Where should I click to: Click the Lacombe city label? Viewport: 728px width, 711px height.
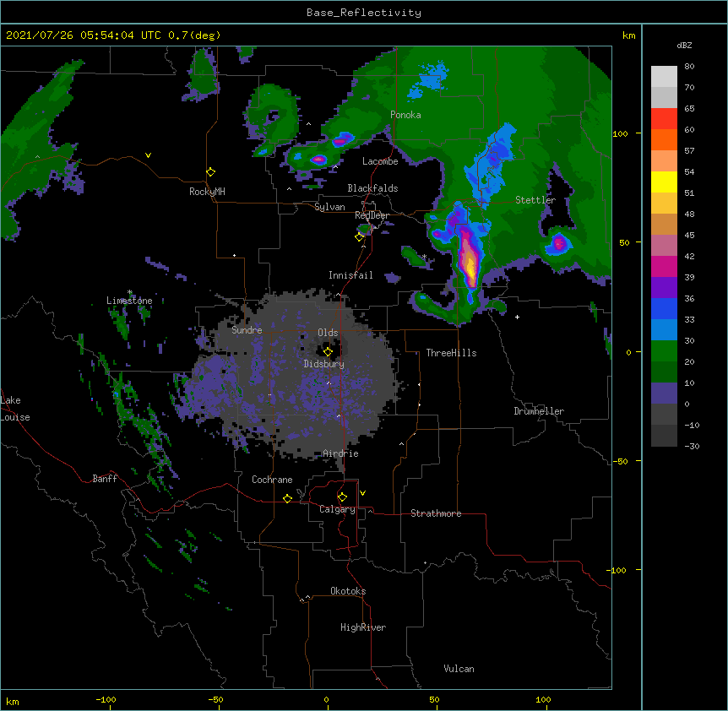(x=380, y=161)
